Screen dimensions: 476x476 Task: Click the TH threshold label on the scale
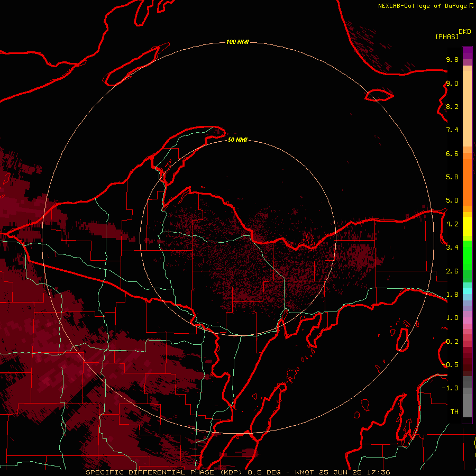point(454,411)
